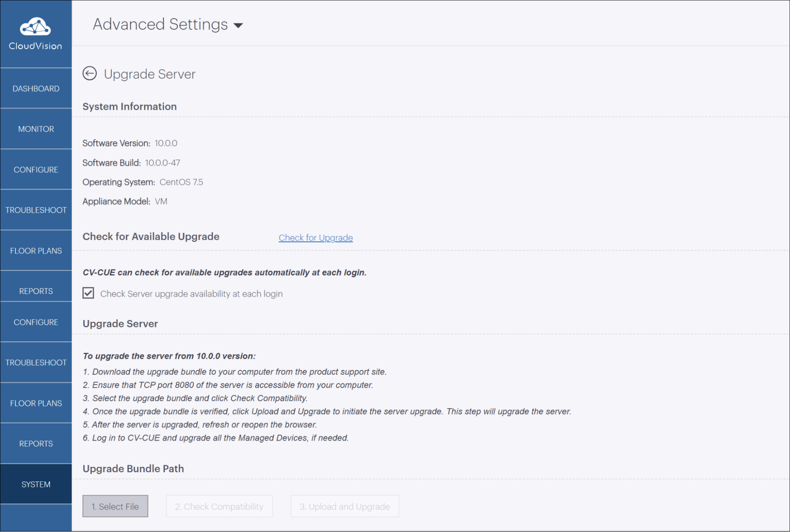Select TROUBLESHOOT directly below the second CONFIGURE

pyautogui.click(x=36, y=362)
